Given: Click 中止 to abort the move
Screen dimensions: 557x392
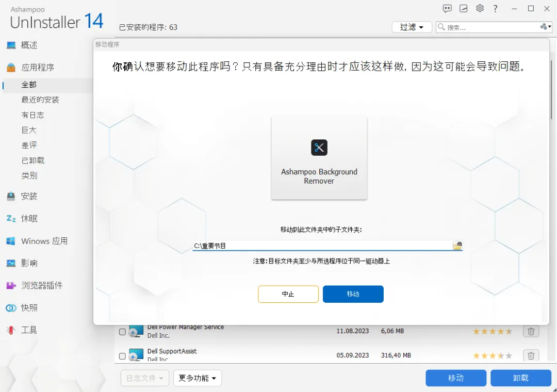Looking at the screenshot, I should coord(288,294).
